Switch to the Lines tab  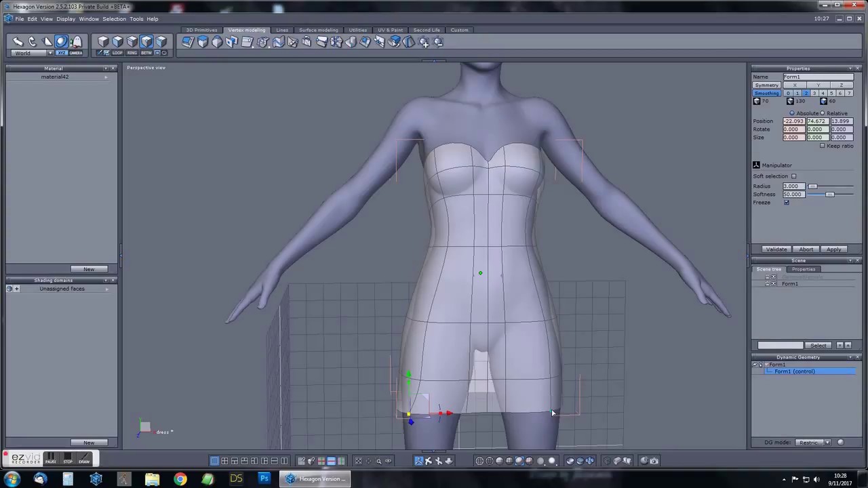point(282,30)
